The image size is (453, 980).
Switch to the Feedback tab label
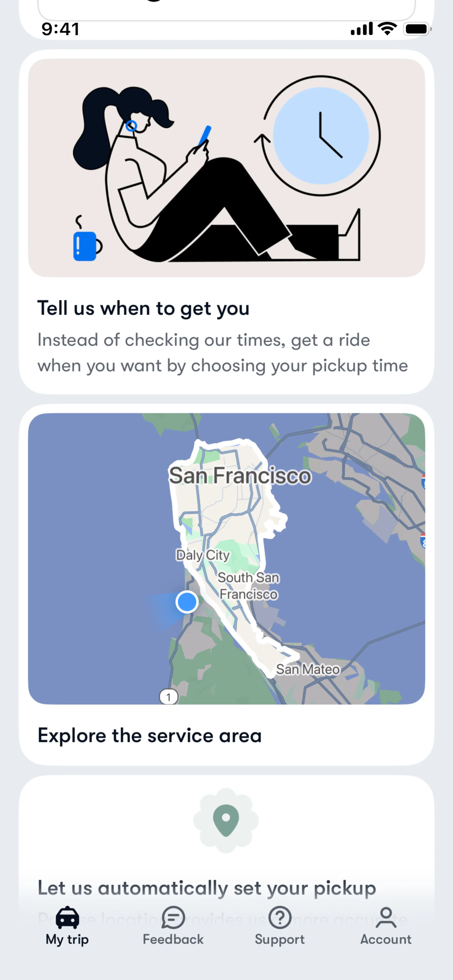coord(173,939)
